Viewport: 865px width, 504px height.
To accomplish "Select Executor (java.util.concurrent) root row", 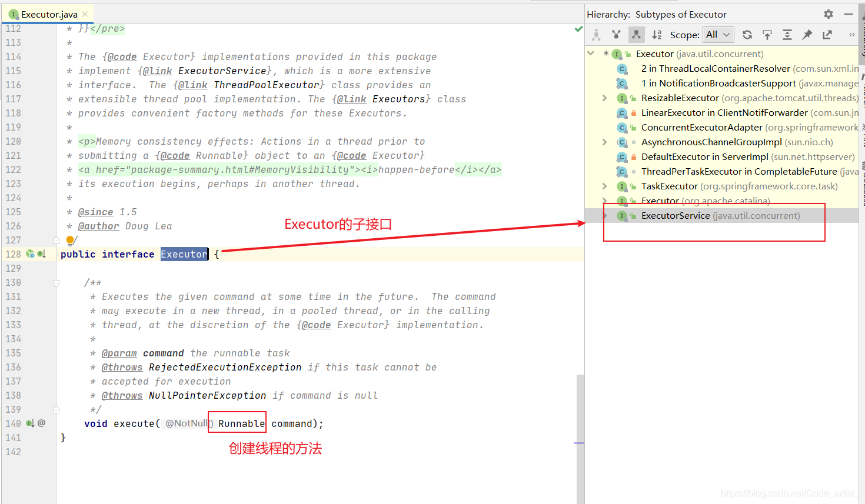I will click(722, 54).
